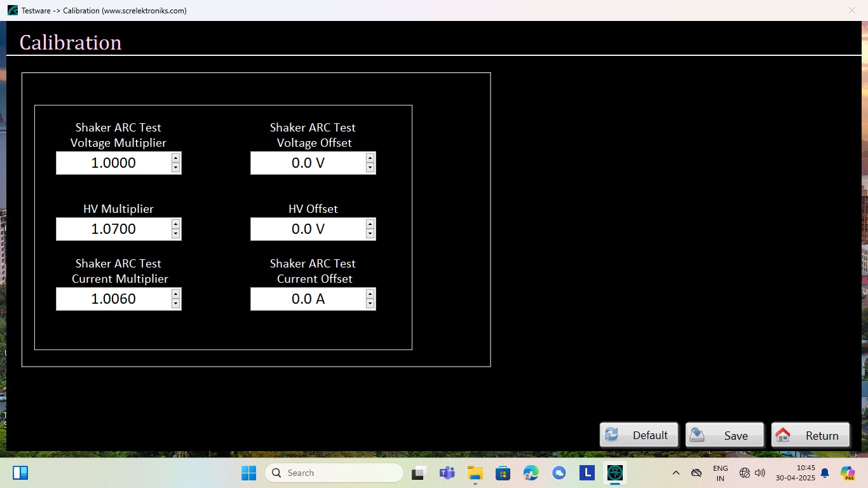The image size is (868, 488).
Task: Increase Shaker ARC Test Voltage Multiplier value
Action: click(x=176, y=158)
